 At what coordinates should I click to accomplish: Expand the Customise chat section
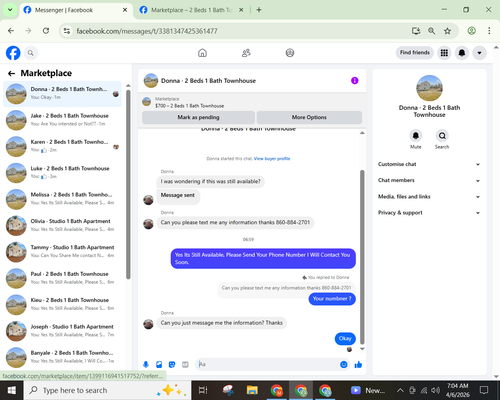tap(429, 164)
